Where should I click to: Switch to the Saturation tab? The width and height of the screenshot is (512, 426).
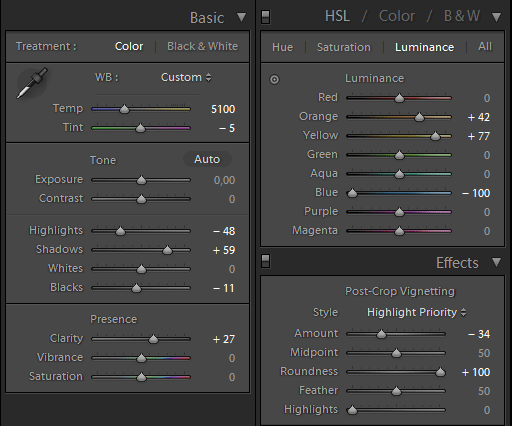344,47
